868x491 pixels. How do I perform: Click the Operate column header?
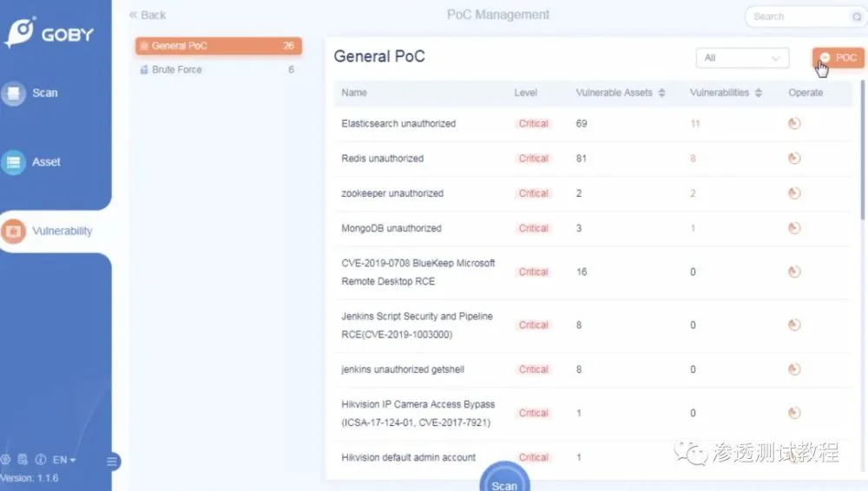[806, 93]
